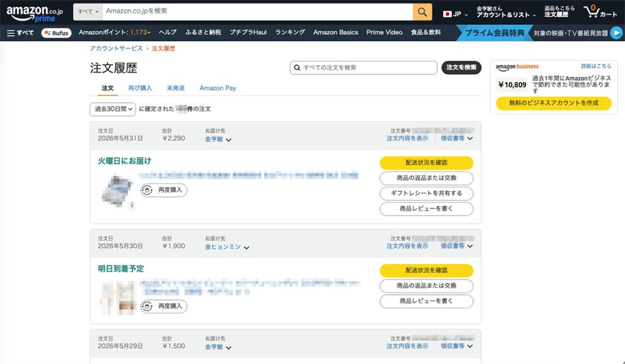
Task: Click the Amazon.co.jp prime logo
Action: (x=34, y=13)
